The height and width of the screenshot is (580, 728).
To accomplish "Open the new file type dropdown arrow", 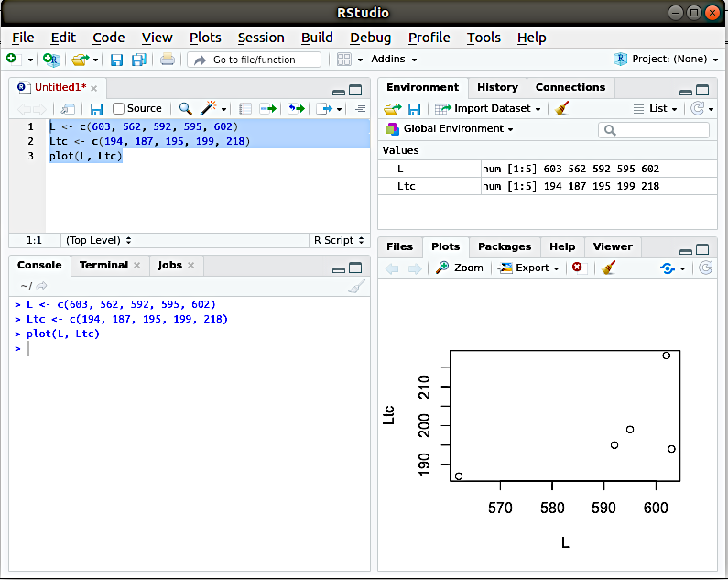I will pos(30,60).
